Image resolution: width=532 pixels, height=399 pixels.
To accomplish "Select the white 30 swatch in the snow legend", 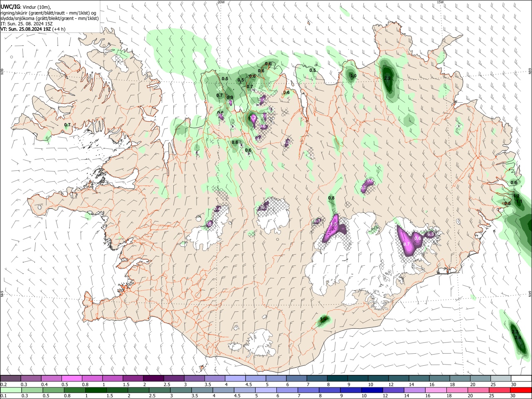I will (x=521, y=379).
